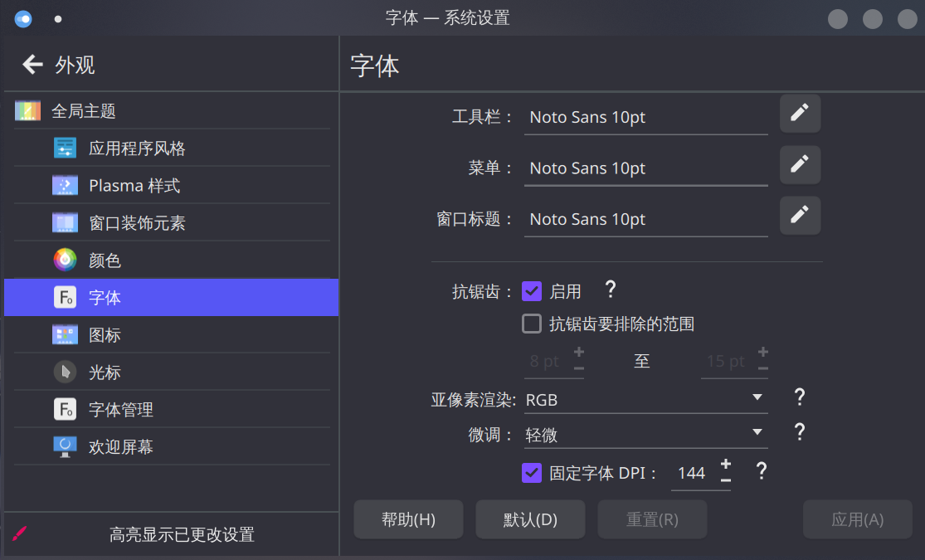Select 颜色 in the sidebar
The width and height of the screenshot is (925, 560).
point(105,261)
